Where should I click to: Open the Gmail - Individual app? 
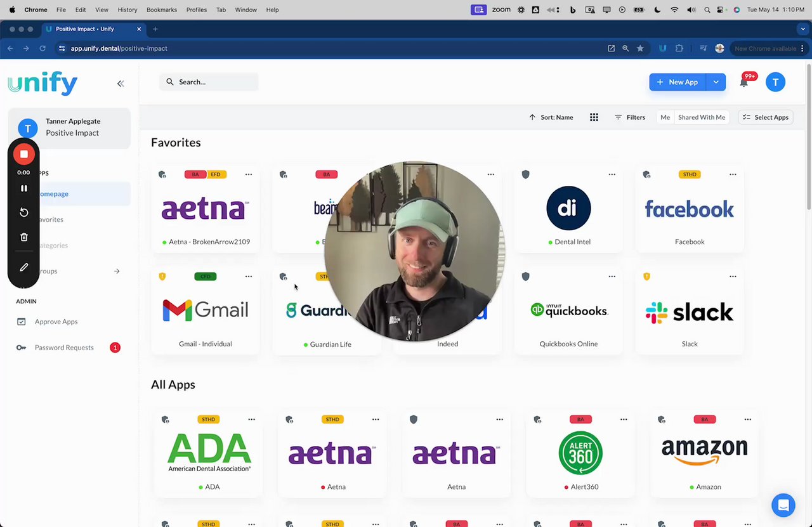pyautogui.click(x=206, y=311)
